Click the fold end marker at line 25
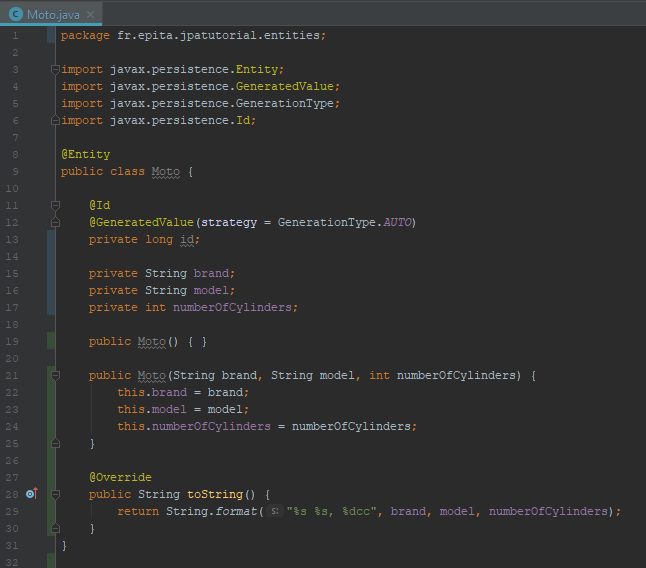The height and width of the screenshot is (568, 646). pyautogui.click(x=55, y=444)
